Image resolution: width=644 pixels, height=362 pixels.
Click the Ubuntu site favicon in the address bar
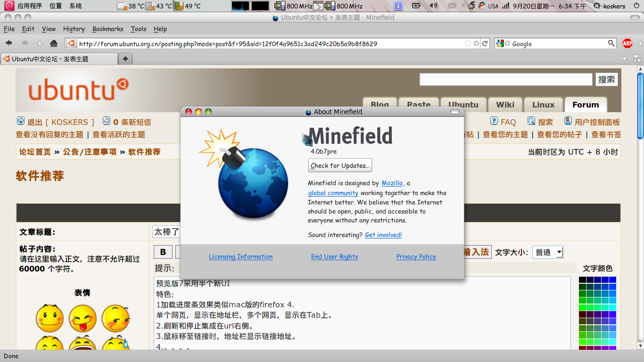[71, 43]
